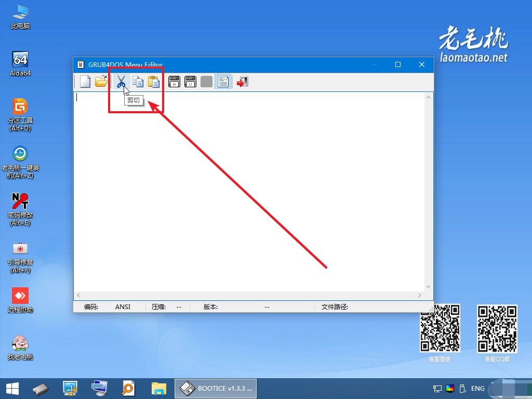The width and height of the screenshot is (532, 399).
Task: Click the horizontal scrollbar left arrow
Action: pos(78,296)
